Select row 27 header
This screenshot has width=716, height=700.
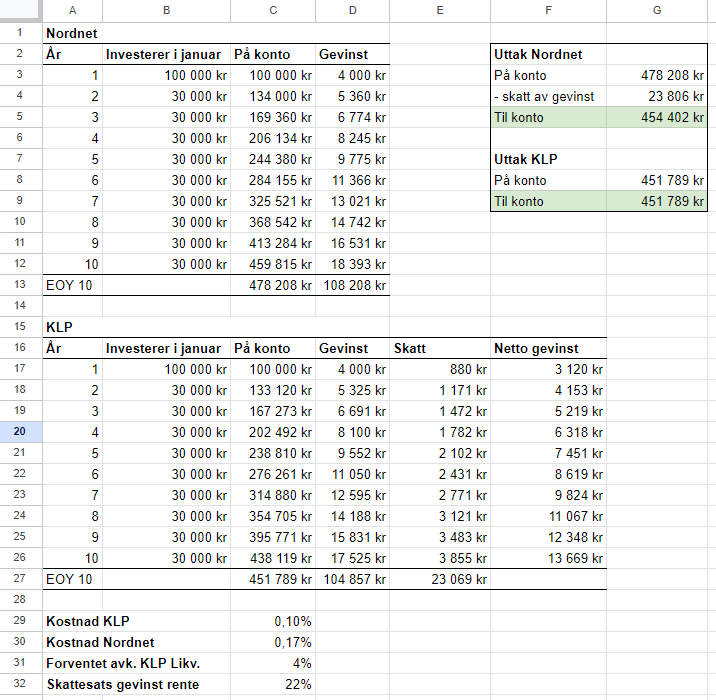[21, 579]
